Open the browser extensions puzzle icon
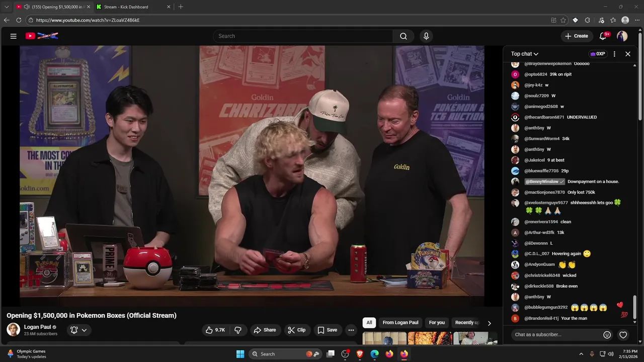The width and height of the screenshot is (644, 362). (x=588, y=20)
